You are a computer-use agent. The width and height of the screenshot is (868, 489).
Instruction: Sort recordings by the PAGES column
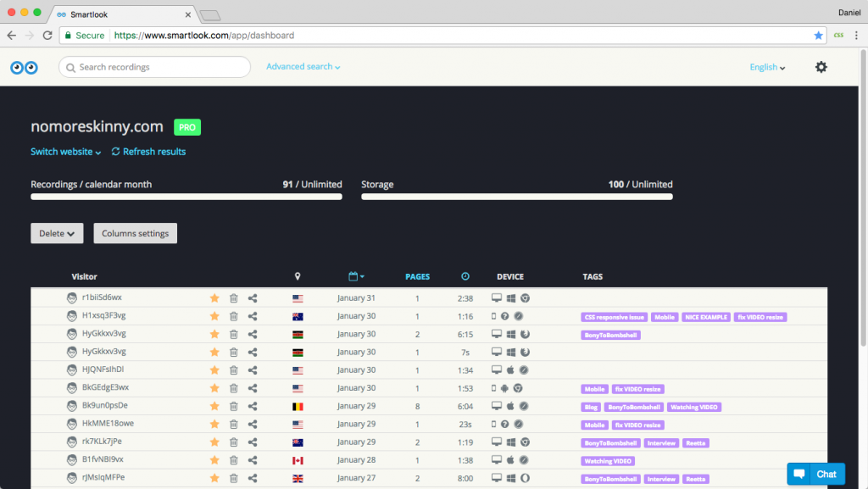[x=417, y=276]
